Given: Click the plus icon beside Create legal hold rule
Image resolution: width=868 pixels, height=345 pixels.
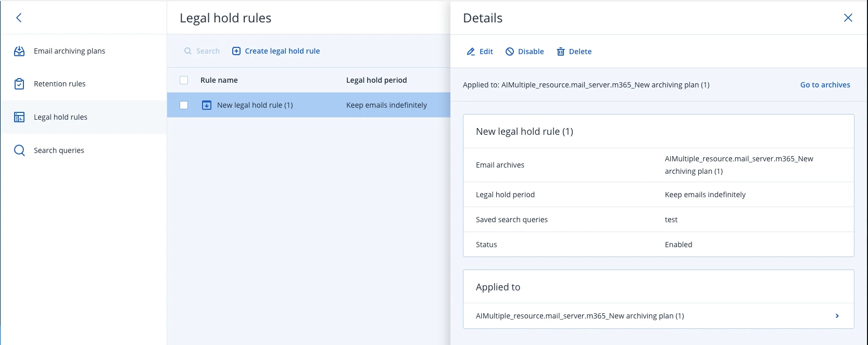Looking at the screenshot, I should (x=236, y=51).
